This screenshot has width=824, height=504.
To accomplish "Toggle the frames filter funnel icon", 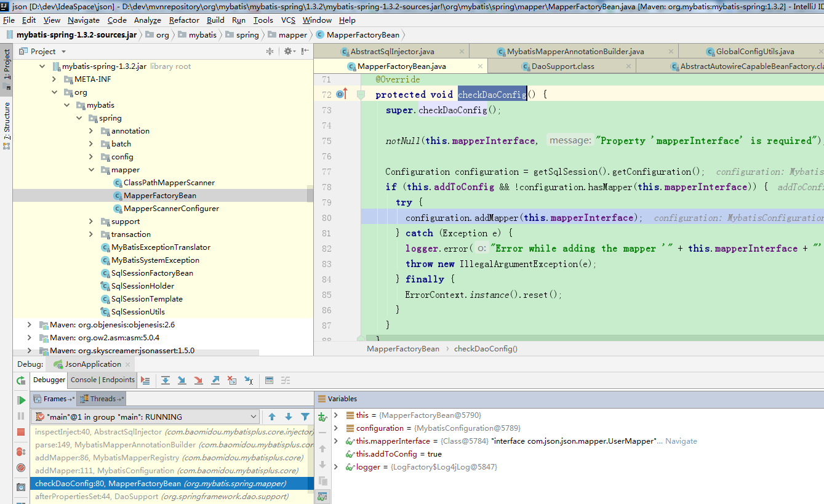I will [305, 417].
